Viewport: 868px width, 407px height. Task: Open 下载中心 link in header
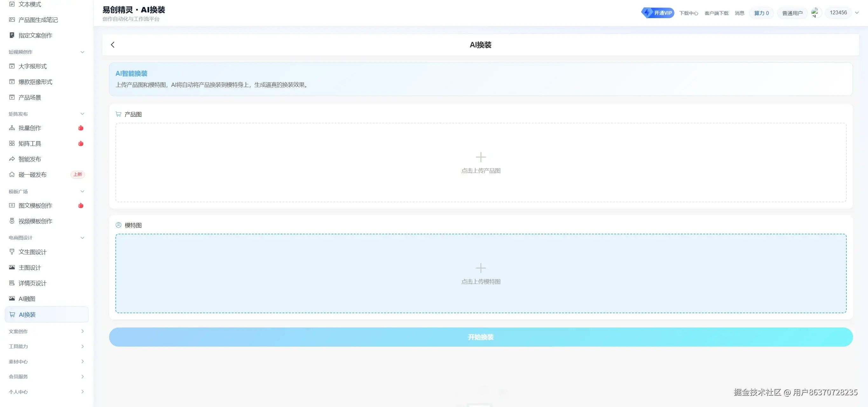point(688,13)
